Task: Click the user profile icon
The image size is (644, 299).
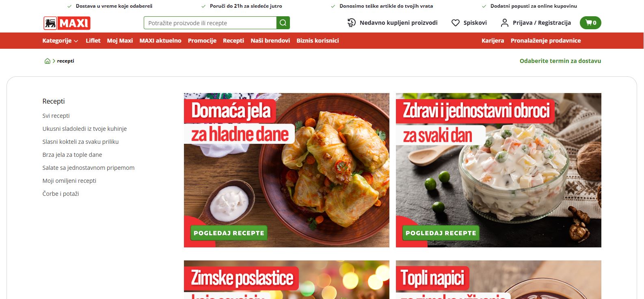Action: pyautogui.click(x=504, y=23)
